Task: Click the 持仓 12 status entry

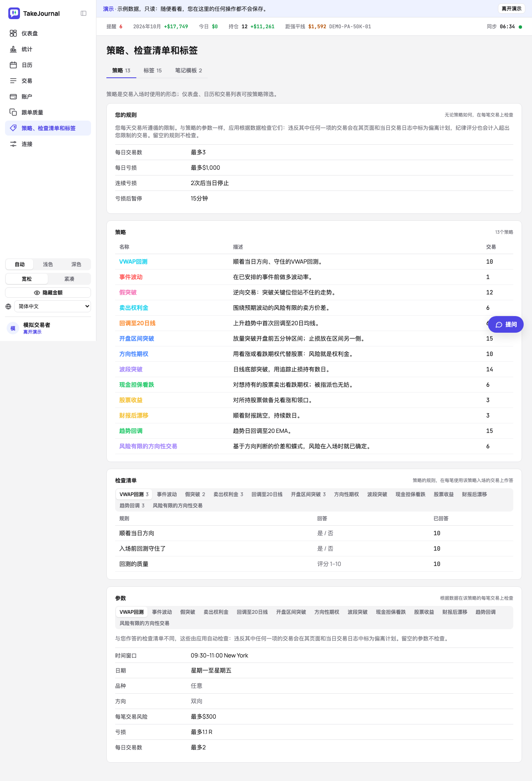Action: tap(251, 27)
